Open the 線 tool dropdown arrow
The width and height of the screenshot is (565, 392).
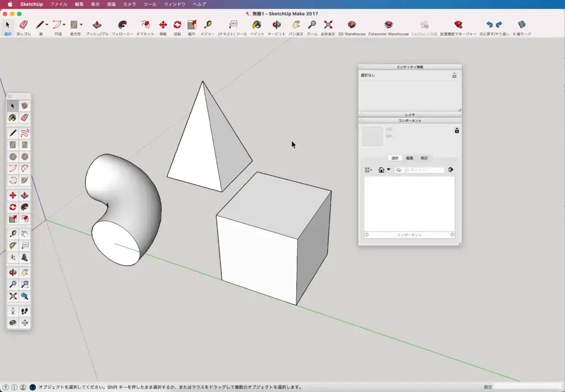click(x=47, y=24)
